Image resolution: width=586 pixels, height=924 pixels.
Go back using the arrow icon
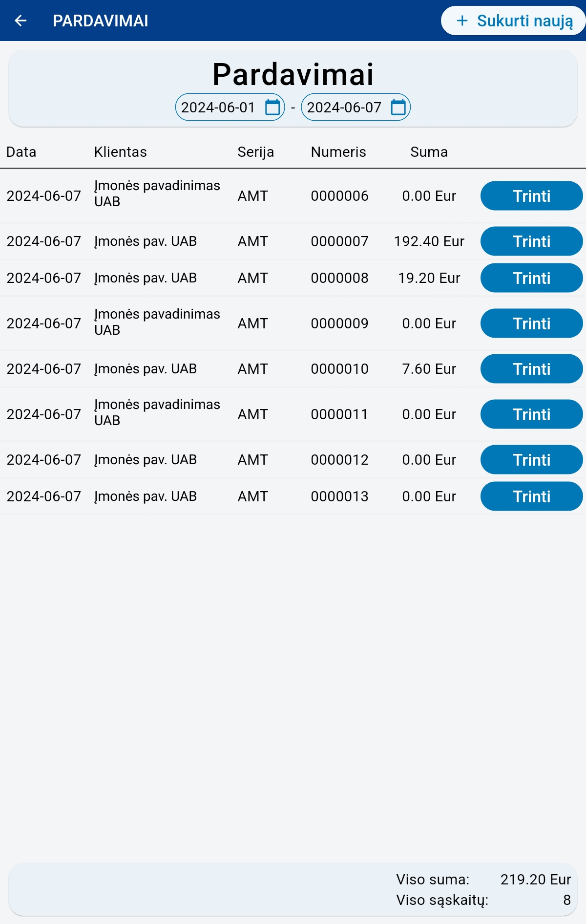(21, 21)
